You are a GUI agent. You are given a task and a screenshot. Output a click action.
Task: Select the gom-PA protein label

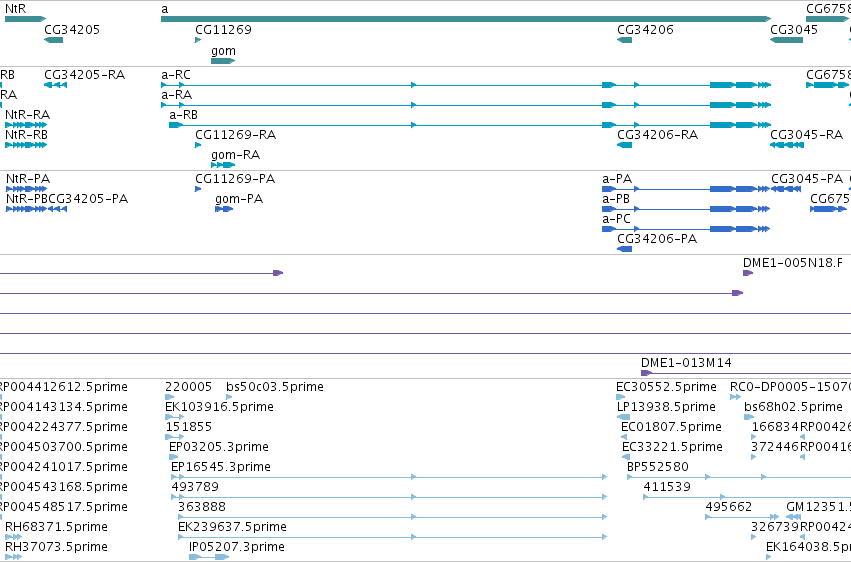pyautogui.click(x=239, y=199)
